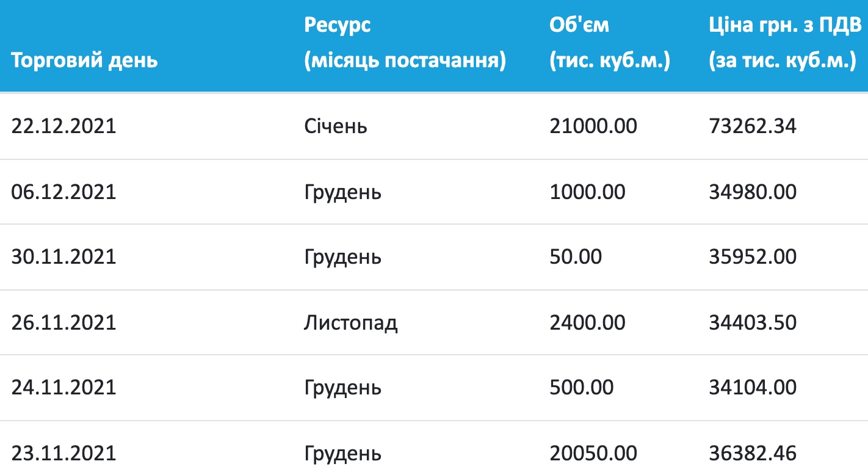
Task: Click the 35952.00 price cell
Action: coord(753,256)
